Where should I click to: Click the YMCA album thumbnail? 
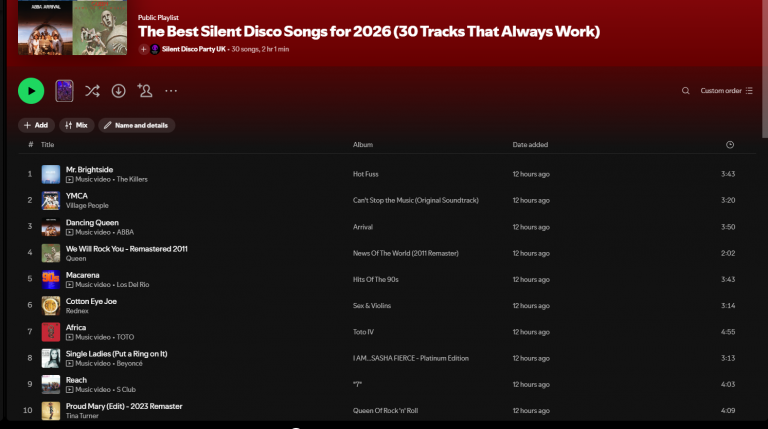tap(51, 200)
